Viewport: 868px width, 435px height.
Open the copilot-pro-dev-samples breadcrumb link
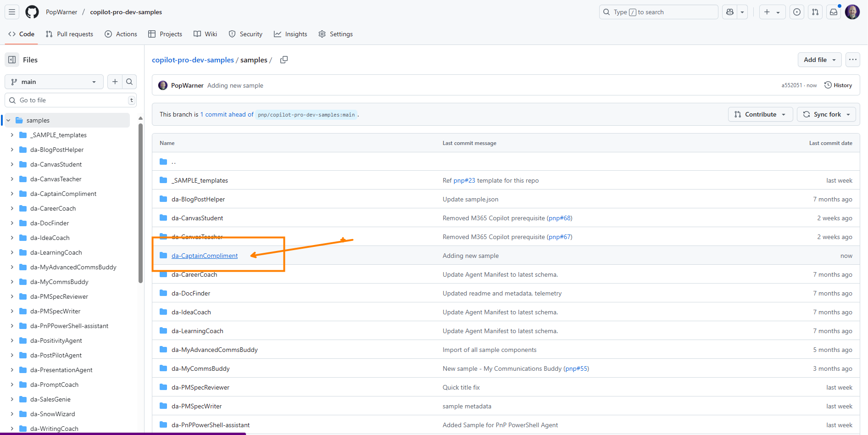click(x=193, y=60)
